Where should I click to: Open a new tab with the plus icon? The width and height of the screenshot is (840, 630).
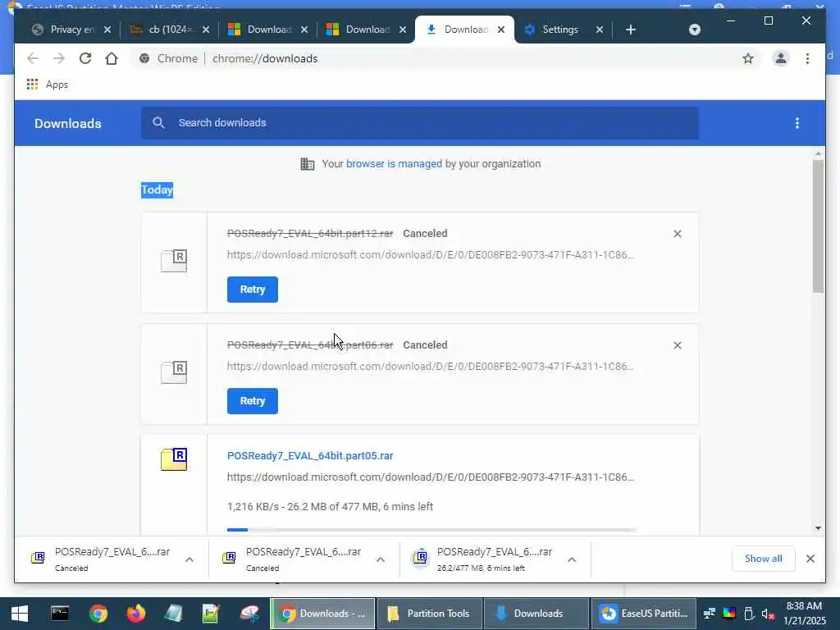click(x=631, y=30)
